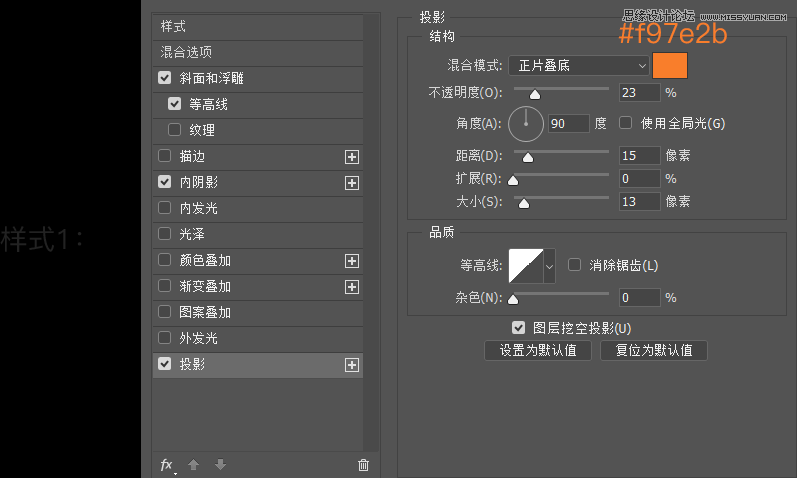This screenshot has width=797, height=478.
Task: Toggle the 消除锯齿 checkbox
Action: 574,265
